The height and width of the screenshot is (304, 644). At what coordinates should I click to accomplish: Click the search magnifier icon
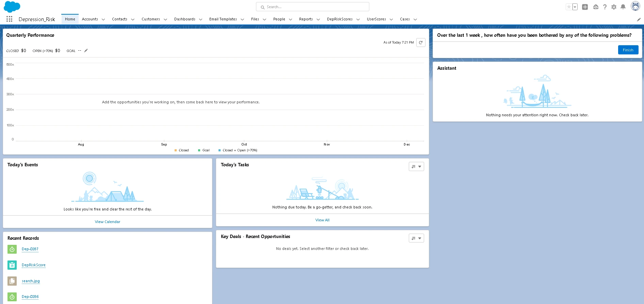(262, 7)
